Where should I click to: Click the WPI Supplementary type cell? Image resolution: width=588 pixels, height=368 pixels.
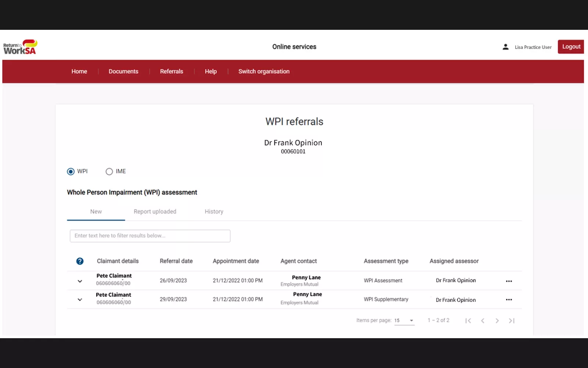point(386,299)
